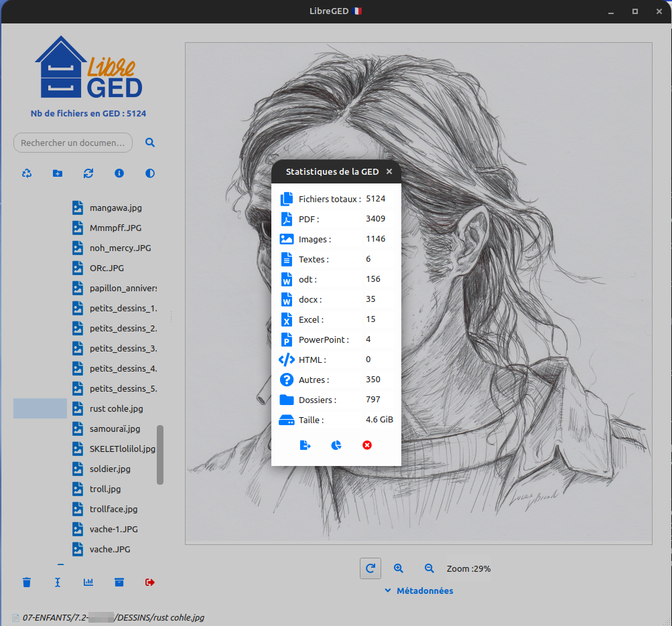Close the Statistiques de la GED popup
This screenshot has width=672, height=626.
(389, 172)
